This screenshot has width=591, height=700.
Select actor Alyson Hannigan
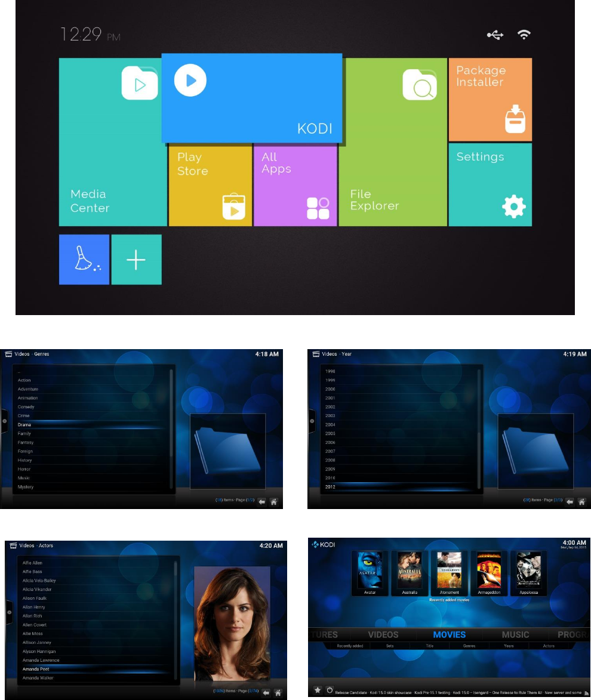pyautogui.click(x=96, y=651)
